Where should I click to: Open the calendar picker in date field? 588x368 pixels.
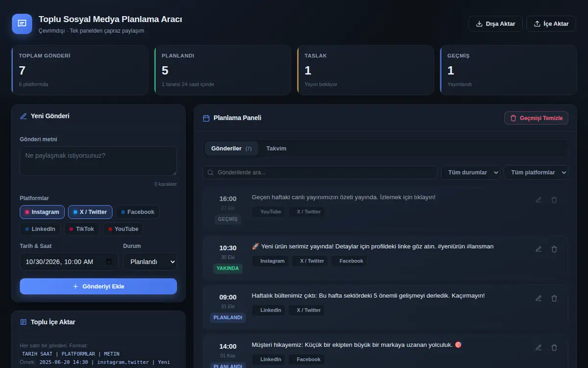point(109,262)
